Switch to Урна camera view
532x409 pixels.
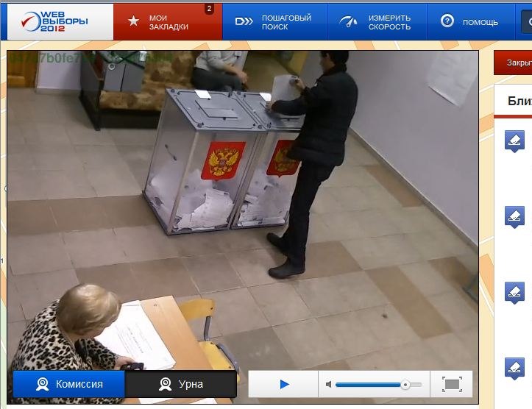coord(181,384)
